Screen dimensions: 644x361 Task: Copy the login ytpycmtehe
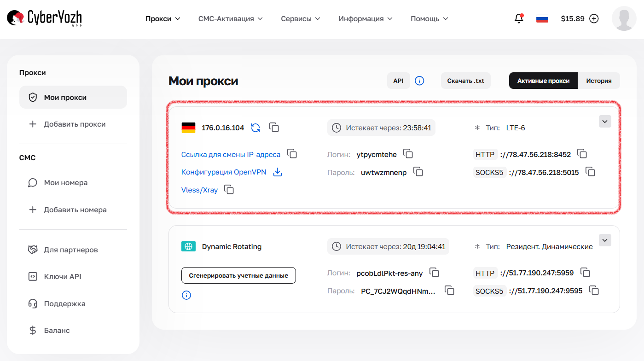tap(408, 154)
